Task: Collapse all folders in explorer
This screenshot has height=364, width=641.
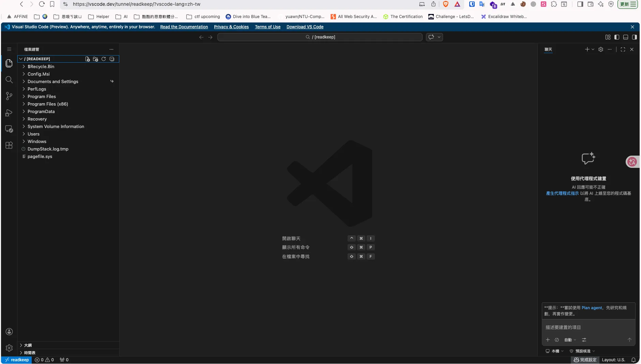Action: click(112, 59)
